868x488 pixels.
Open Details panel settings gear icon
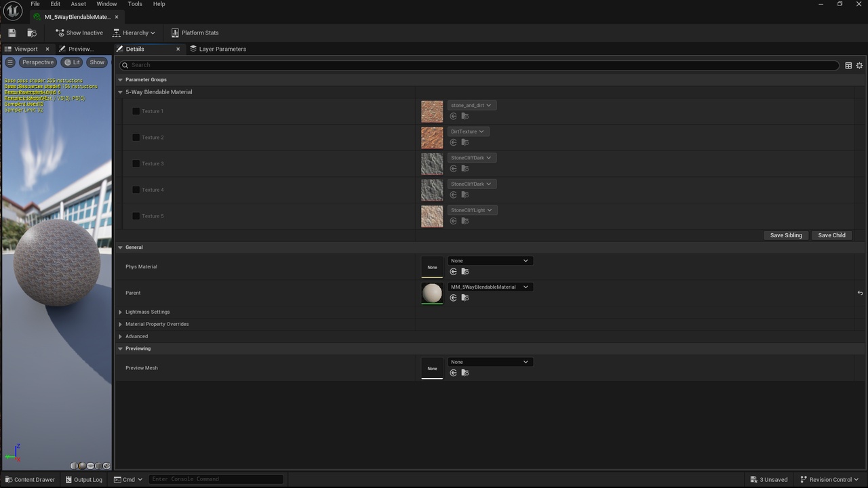click(859, 66)
